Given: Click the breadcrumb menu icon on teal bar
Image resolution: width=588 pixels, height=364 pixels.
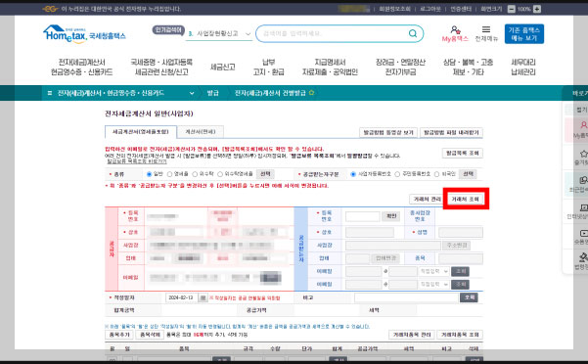Looking at the screenshot, I should [x=50, y=93].
